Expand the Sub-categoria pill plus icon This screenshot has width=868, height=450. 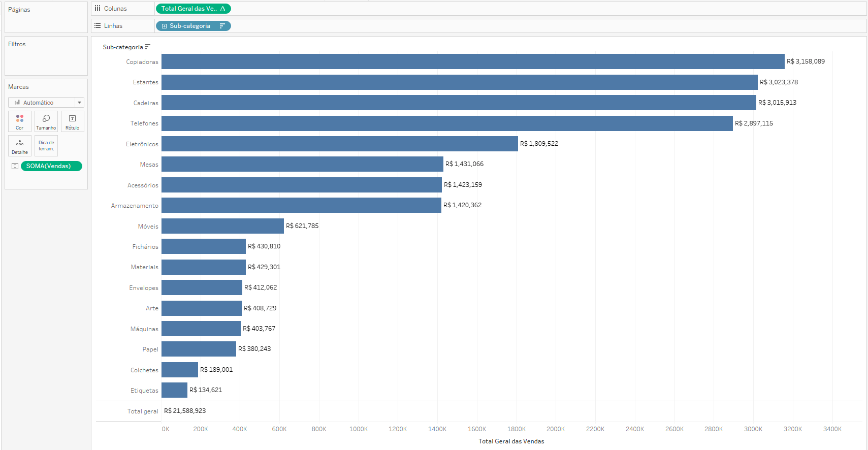(164, 26)
